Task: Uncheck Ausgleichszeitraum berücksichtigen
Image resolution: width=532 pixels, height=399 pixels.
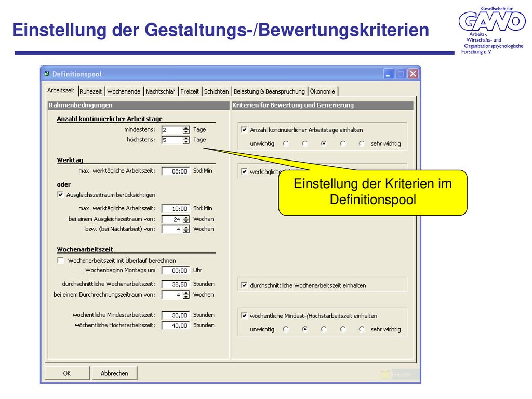Action: (60, 195)
